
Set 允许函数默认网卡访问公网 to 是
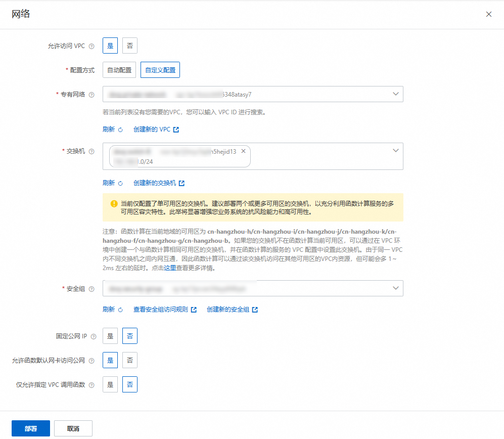pos(110,360)
